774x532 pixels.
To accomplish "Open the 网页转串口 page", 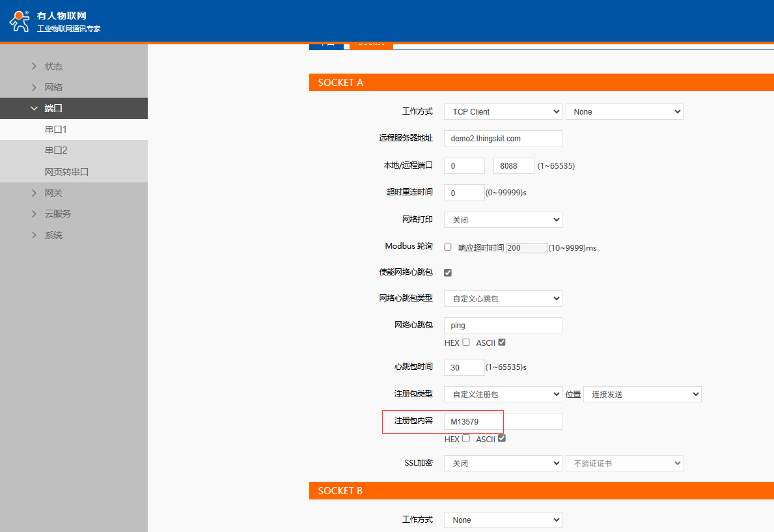I will pyautogui.click(x=66, y=172).
